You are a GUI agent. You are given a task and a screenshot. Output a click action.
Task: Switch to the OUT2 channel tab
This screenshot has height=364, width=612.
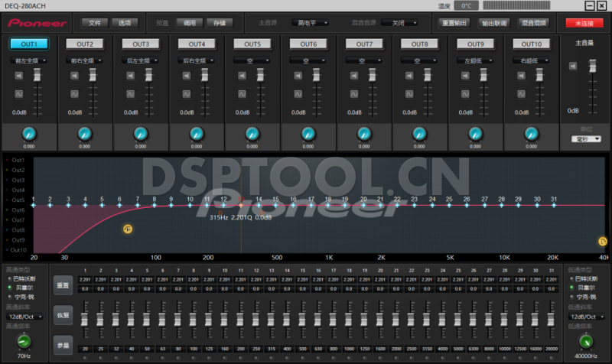click(85, 44)
